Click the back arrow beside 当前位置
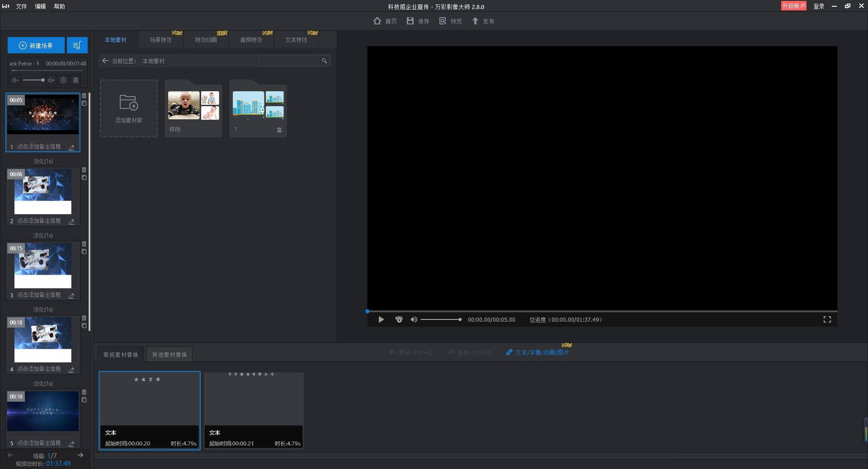The image size is (868, 469). pos(105,61)
